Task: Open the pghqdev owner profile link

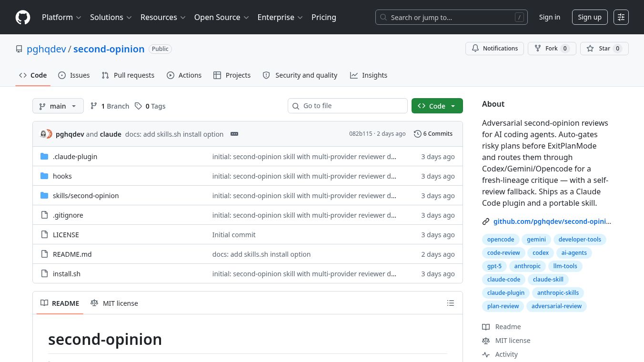Action: coord(46,49)
